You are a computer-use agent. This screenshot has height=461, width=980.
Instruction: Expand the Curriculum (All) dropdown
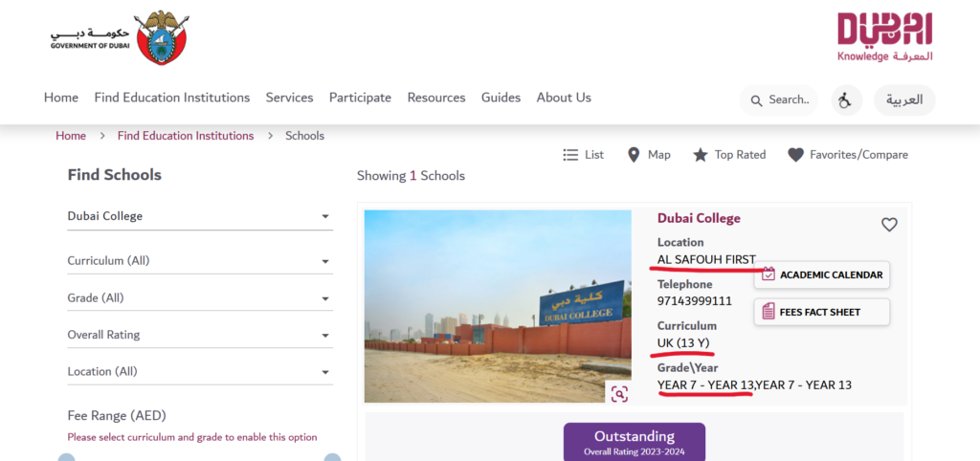click(x=200, y=261)
